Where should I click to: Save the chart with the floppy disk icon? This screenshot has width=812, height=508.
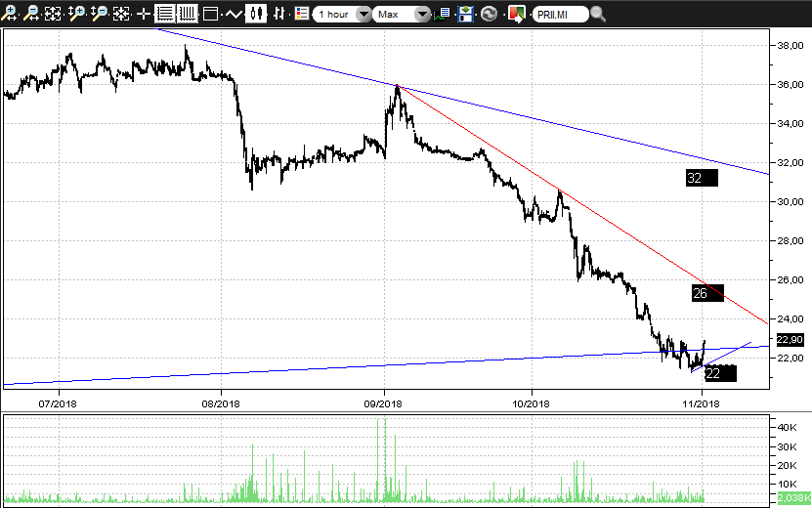tap(465, 14)
